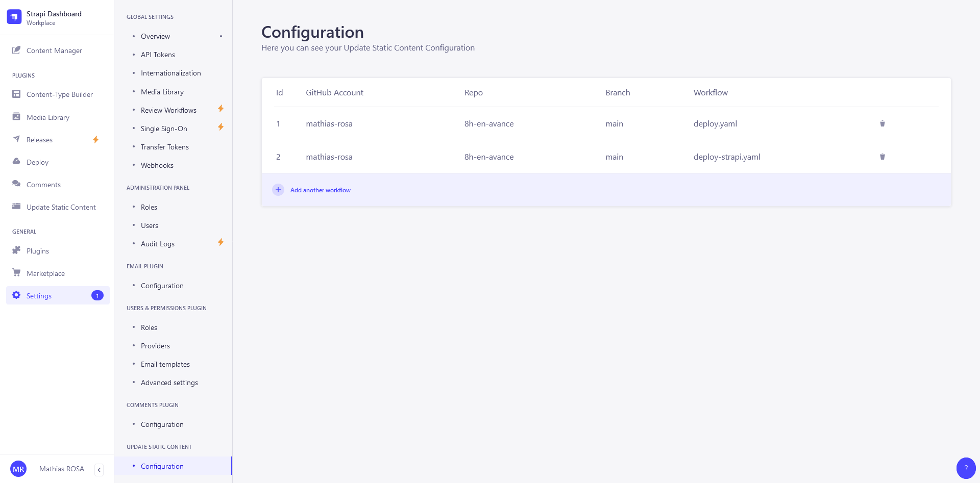Click the Settings notification badge
Screen dimensions: 980x483
(97, 296)
